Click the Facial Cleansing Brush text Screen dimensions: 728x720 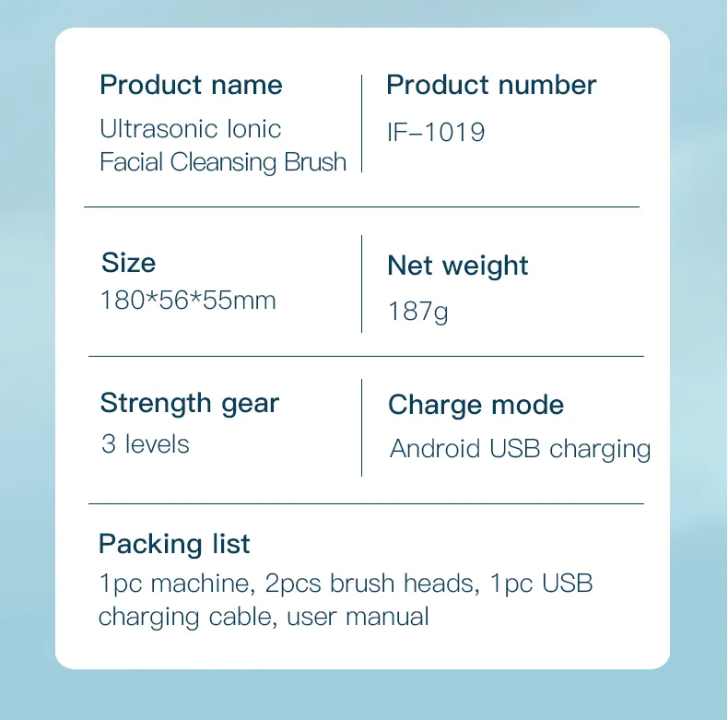223,162
